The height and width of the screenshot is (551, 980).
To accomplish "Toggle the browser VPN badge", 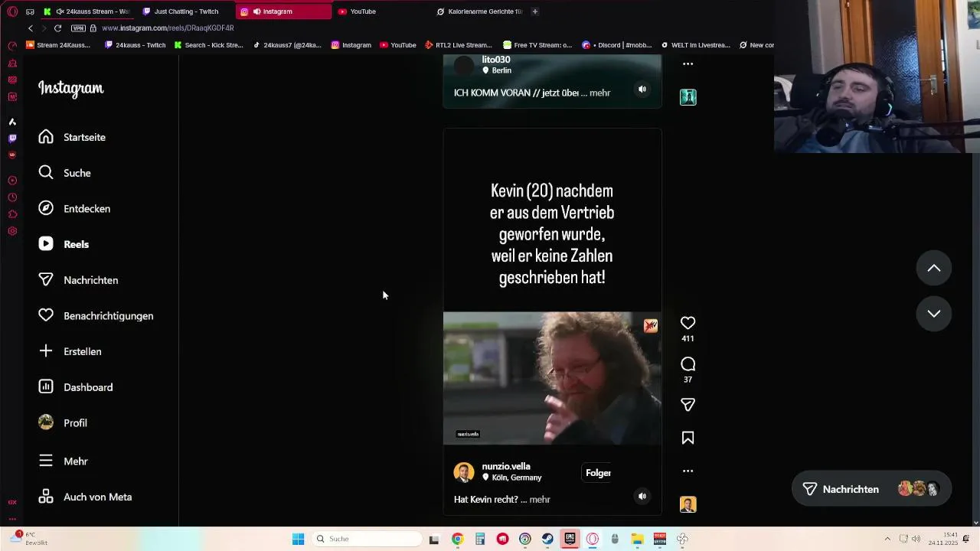I will pos(78,28).
